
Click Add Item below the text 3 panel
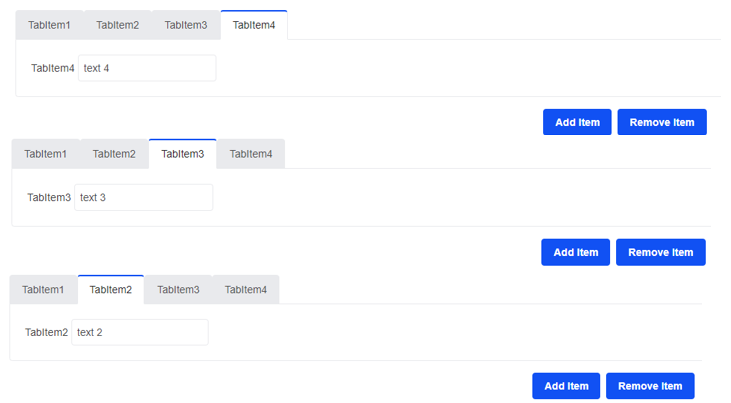(x=576, y=252)
